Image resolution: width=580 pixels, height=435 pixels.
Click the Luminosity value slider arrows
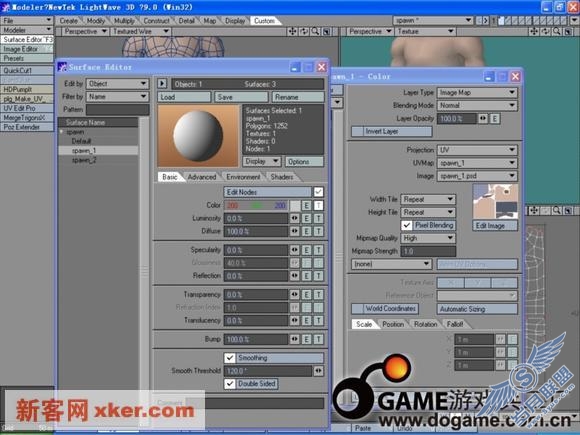tap(294, 218)
